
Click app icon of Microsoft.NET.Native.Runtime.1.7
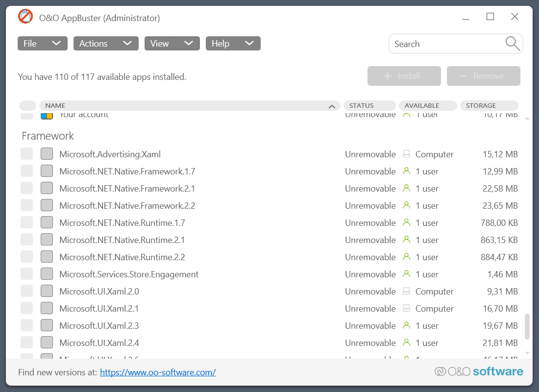point(47,222)
